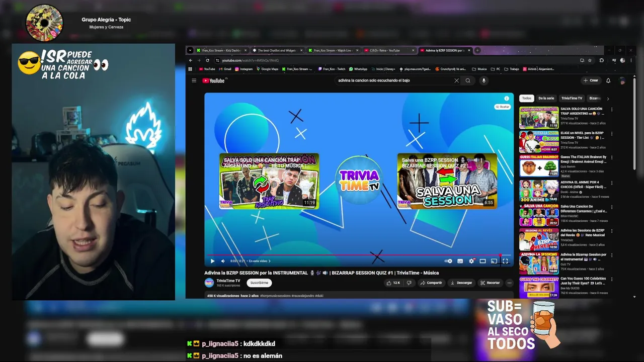644x362 pixels.
Task: Open the Gmail bookmark
Action: [x=225, y=69]
